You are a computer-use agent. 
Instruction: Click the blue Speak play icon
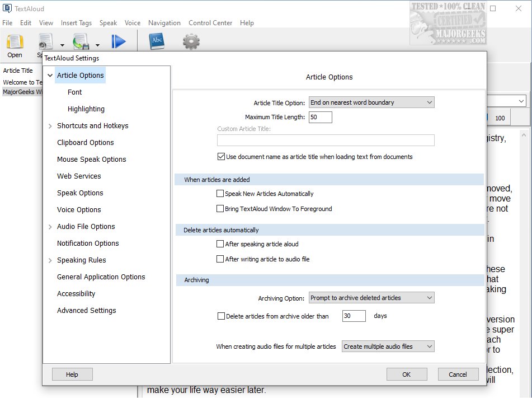[119, 41]
